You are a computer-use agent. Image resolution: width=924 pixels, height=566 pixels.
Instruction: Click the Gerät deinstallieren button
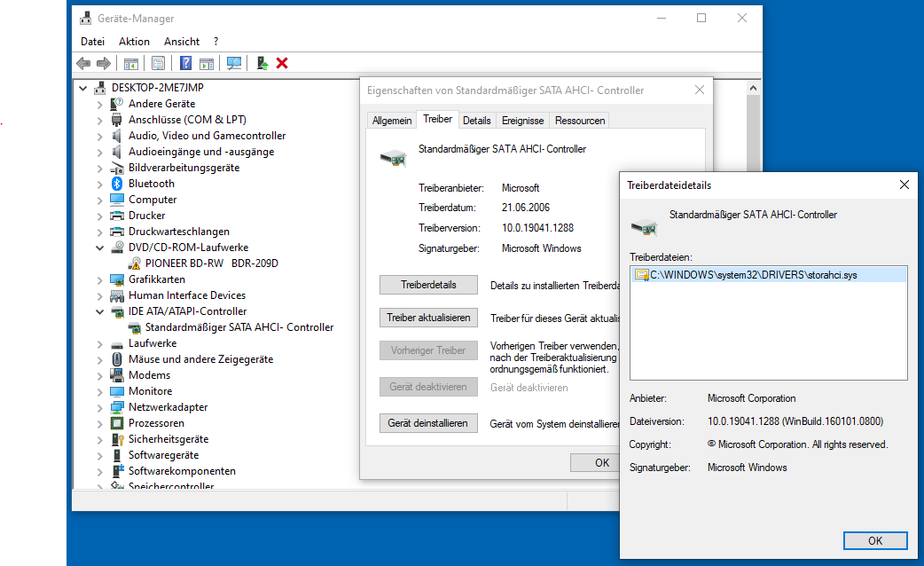tap(428, 423)
